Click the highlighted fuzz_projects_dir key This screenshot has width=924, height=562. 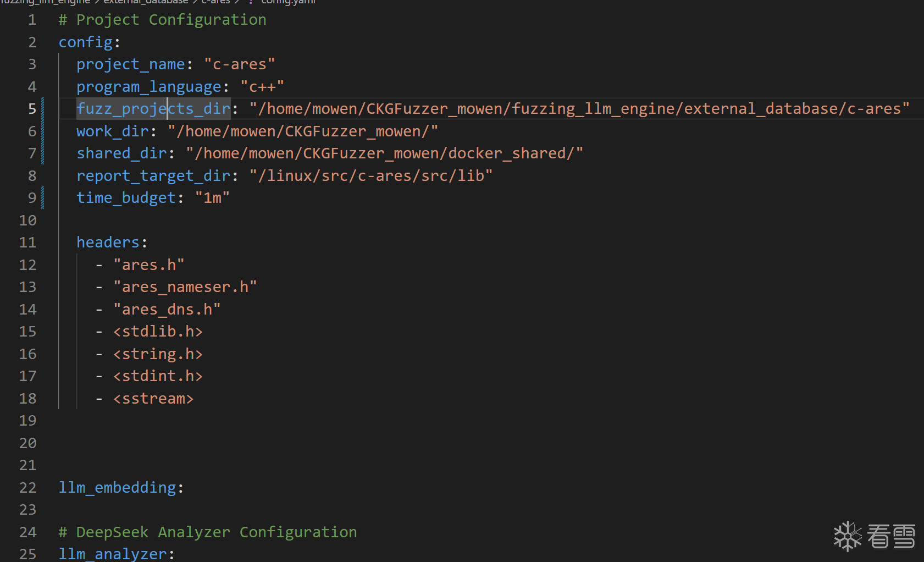[153, 109]
